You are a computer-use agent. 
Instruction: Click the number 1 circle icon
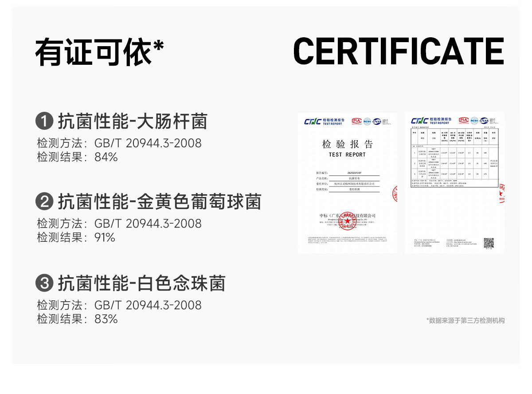44,121
